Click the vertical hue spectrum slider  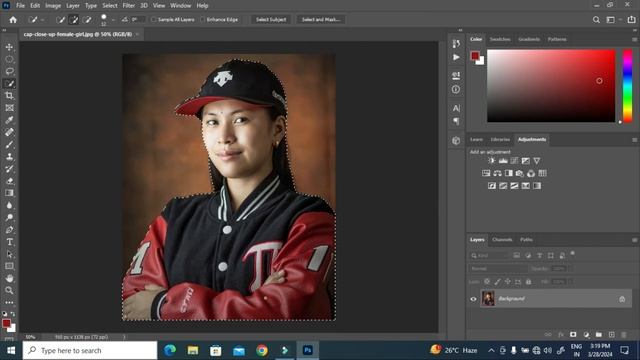tap(627, 86)
